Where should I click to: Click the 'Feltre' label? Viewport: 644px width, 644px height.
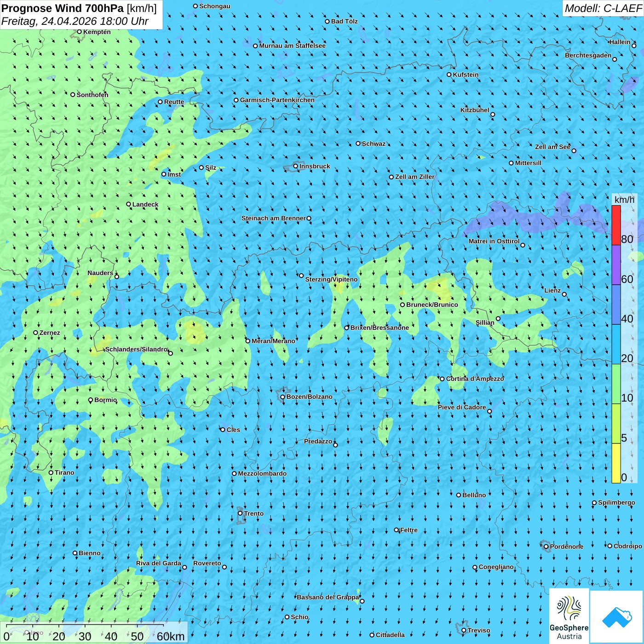pos(409,530)
